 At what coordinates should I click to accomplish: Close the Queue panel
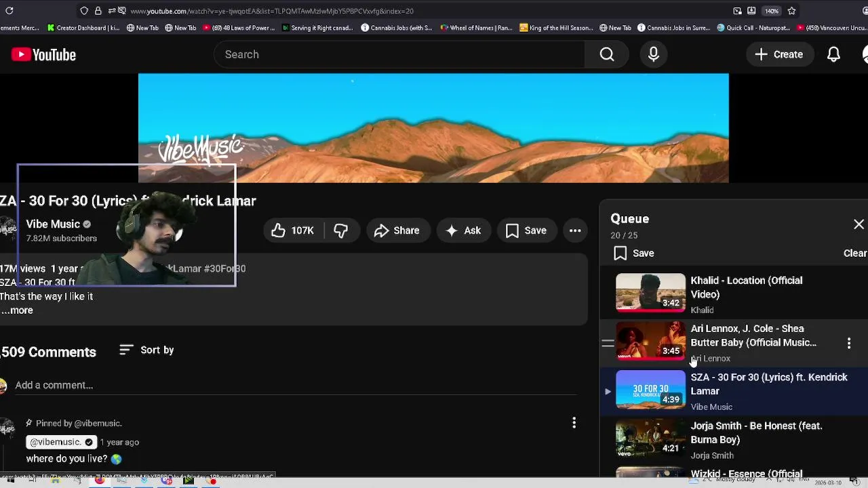[859, 224]
